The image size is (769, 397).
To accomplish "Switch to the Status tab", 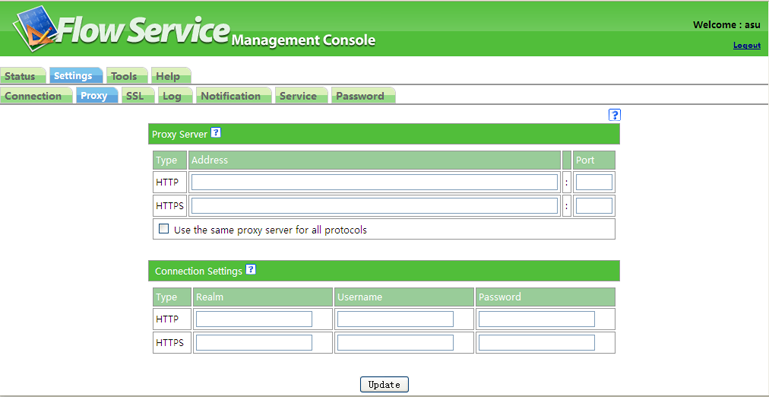I will point(23,76).
